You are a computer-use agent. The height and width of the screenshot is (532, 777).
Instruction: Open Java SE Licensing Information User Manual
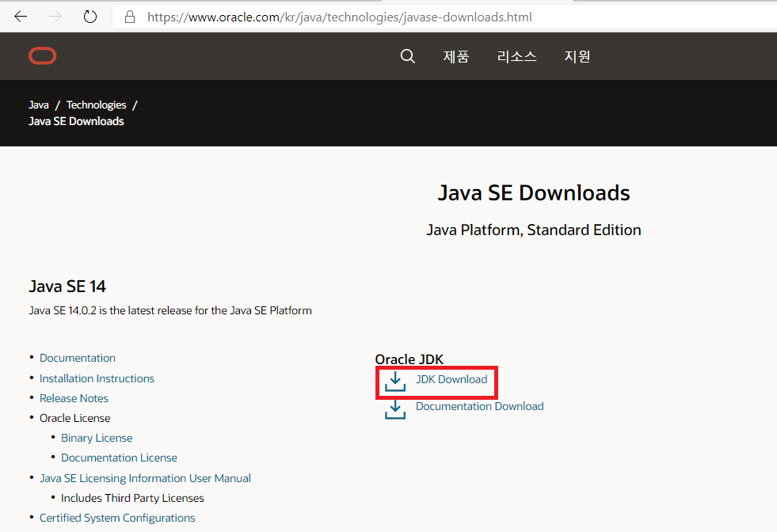[x=145, y=478]
